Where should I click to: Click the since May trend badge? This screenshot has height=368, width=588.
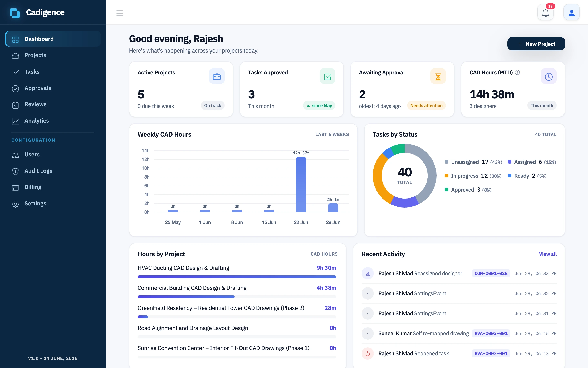(319, 106)
